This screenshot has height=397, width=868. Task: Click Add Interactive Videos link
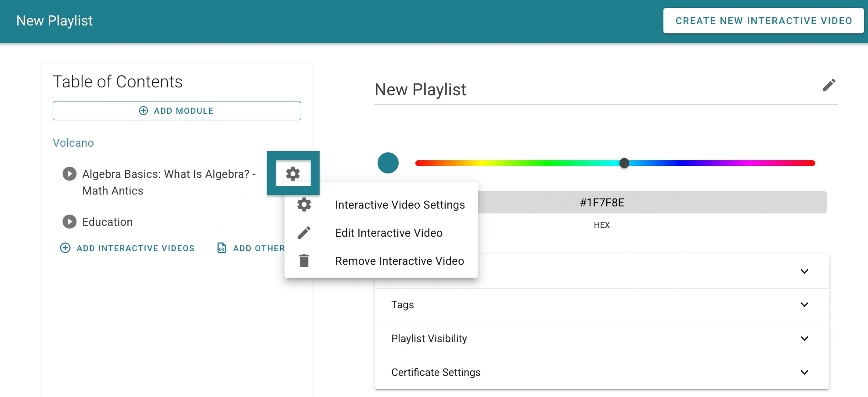click(x=127, y=248)
